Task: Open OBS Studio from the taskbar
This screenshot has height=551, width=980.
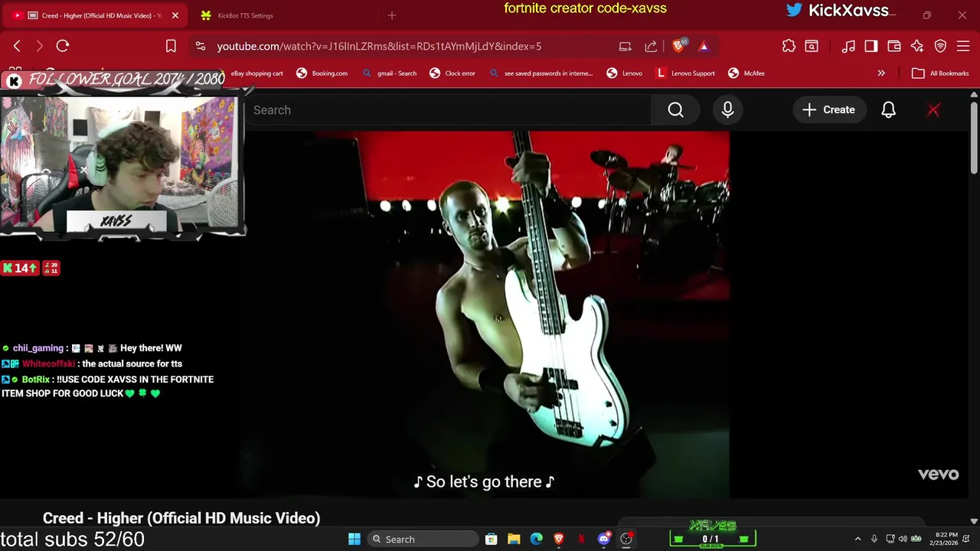Action: (x=626, y=540)
